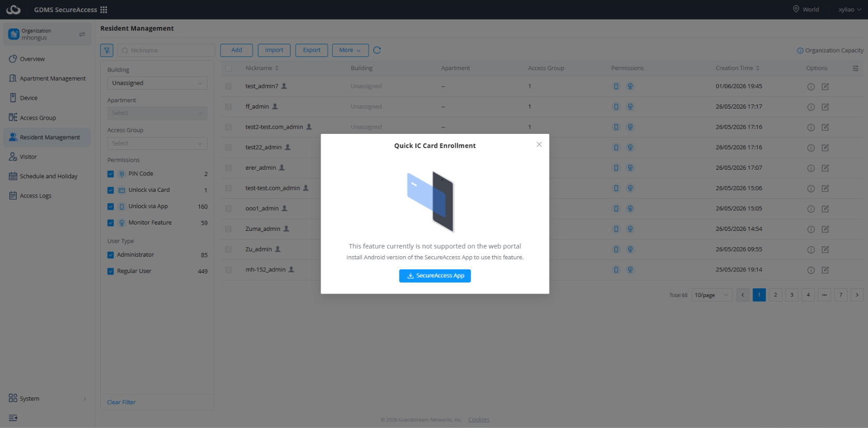
Task: Open the Cookies link in footer
Action: [479, 420]
